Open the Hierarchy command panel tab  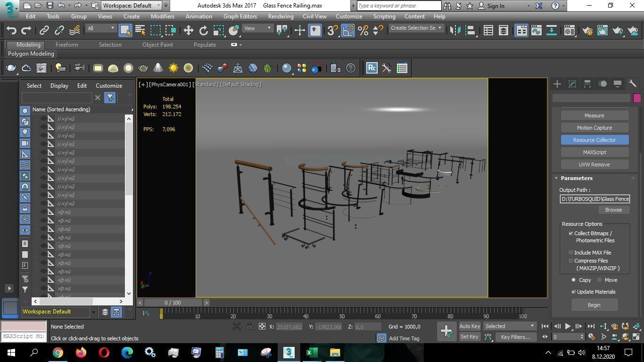coord(587,84)
